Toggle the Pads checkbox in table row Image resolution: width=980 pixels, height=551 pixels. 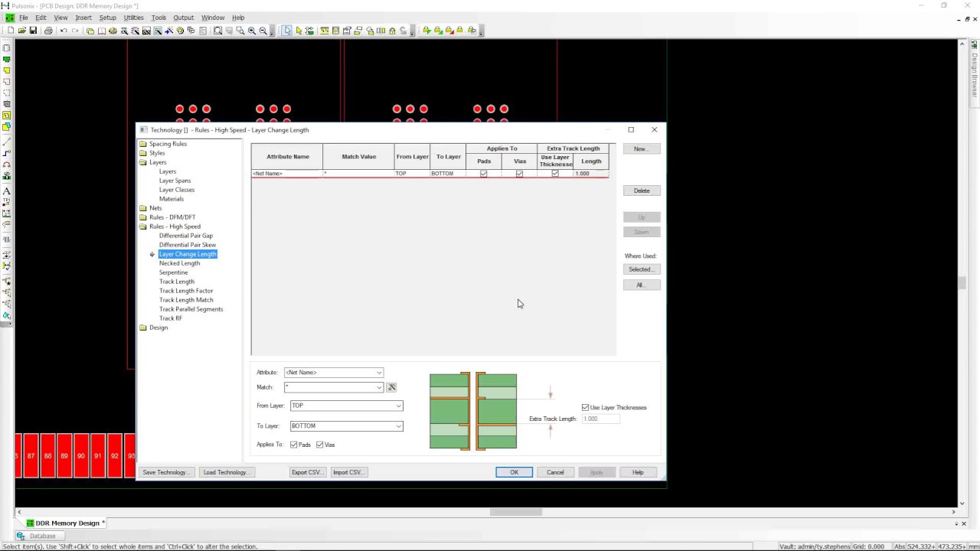pyautogui.click(x=483, y=174)
